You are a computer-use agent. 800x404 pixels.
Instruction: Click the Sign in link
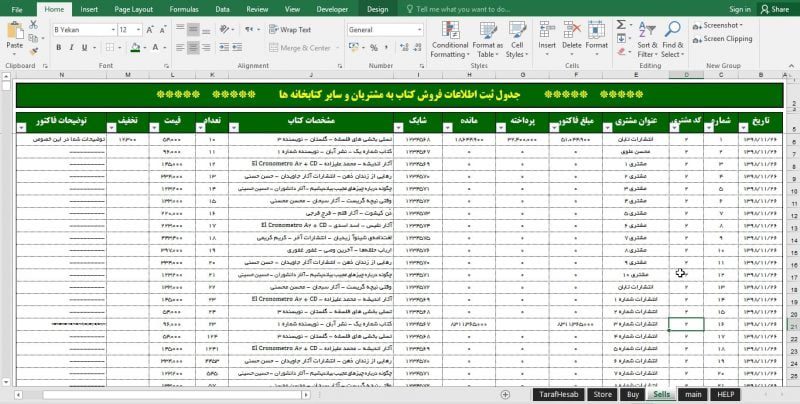pyautogui.click(x=740, y=9)
